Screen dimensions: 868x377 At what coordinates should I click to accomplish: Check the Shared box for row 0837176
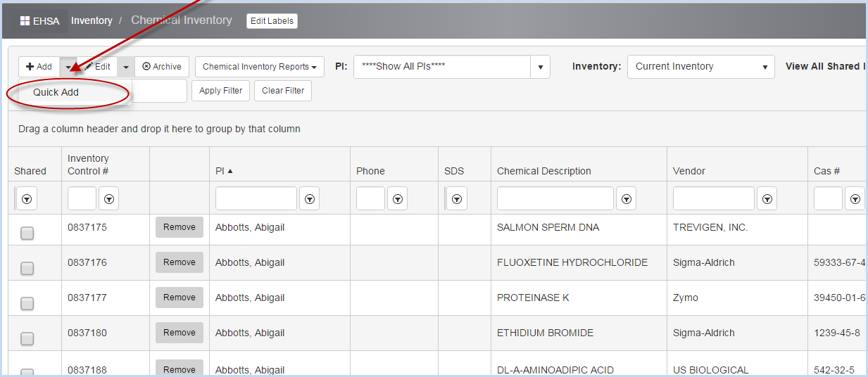(x=27, y=268)
